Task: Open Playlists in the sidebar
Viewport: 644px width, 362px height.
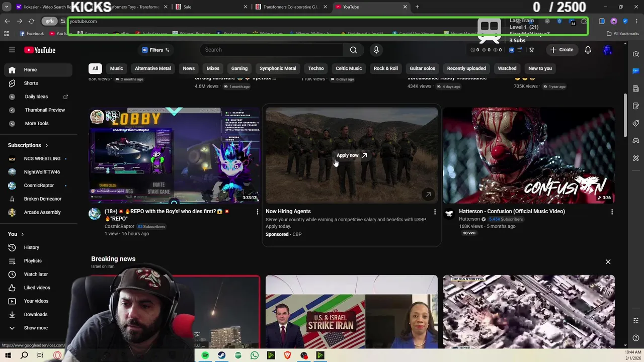Action: pyautogui.click(x=39, y=261)
